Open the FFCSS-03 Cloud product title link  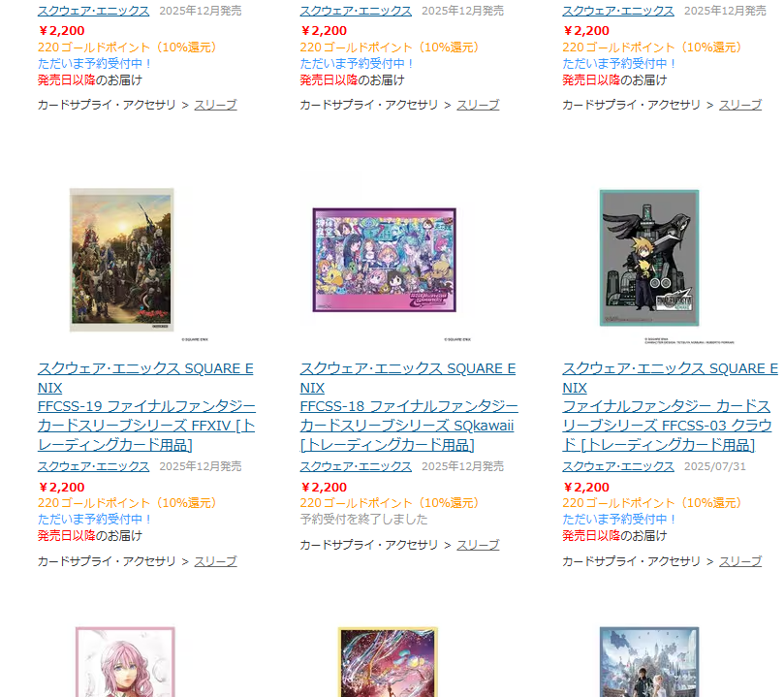point(670,406)
